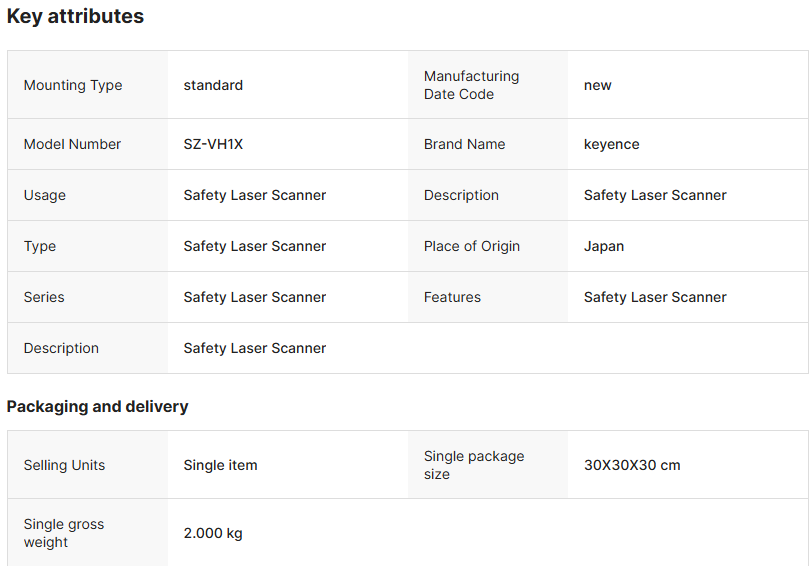This screenshot has height=566, width=811.
Task: Select the Usage label cell
Action: [x=45, y=195]
